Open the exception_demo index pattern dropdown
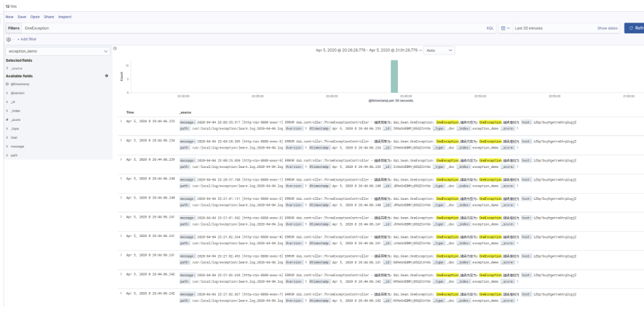This screenshot has height=314, width=644. pyautogui.click(x=58, y=51)
